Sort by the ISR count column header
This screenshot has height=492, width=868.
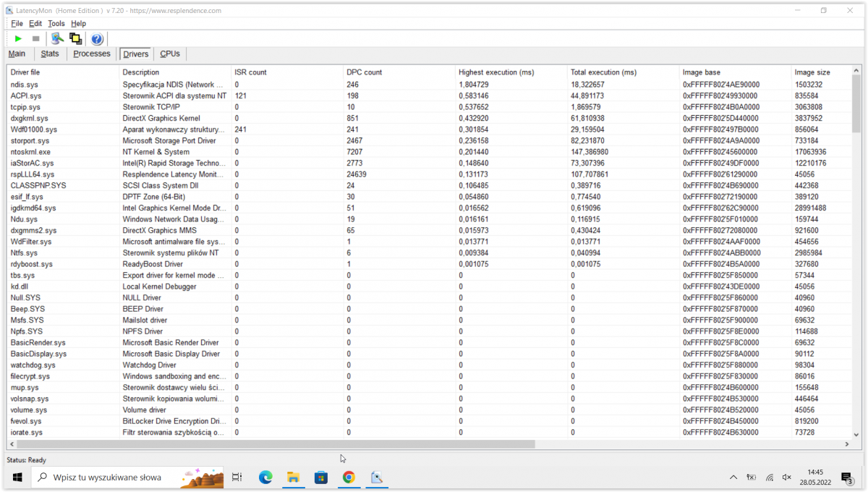[x=287, y=72]
